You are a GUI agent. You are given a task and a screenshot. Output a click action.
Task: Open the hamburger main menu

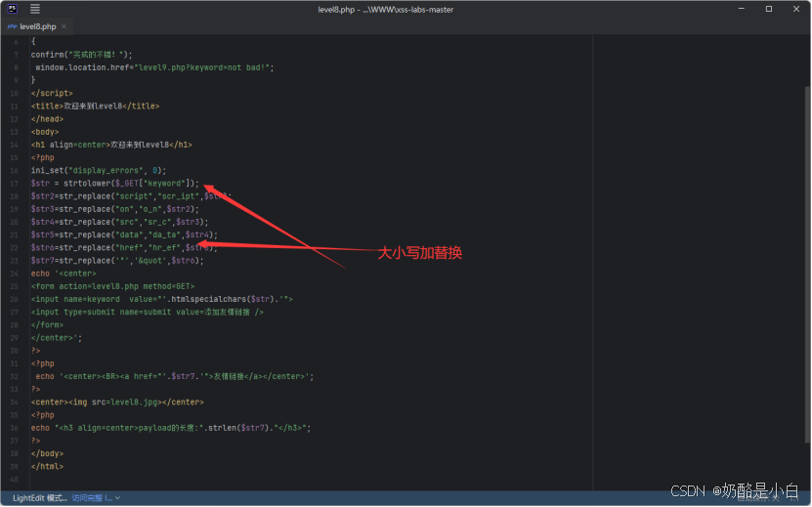click(35, 9)
